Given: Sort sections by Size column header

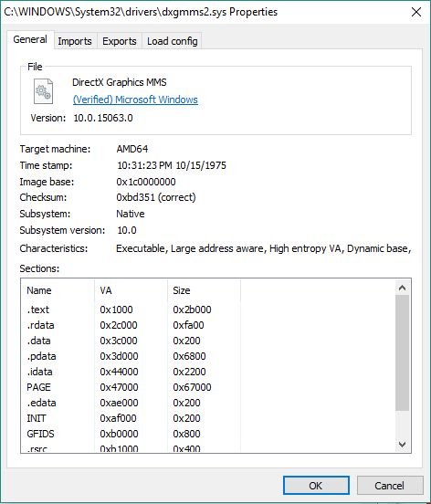Looking at the screenshot, I should (x=205, y=290).
